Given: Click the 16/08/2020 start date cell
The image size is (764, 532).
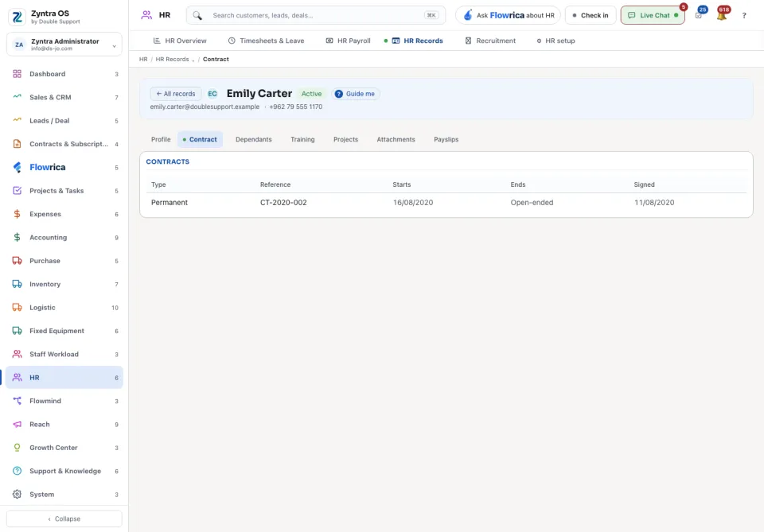Looking at the screenshot, I should click(413, 203).
